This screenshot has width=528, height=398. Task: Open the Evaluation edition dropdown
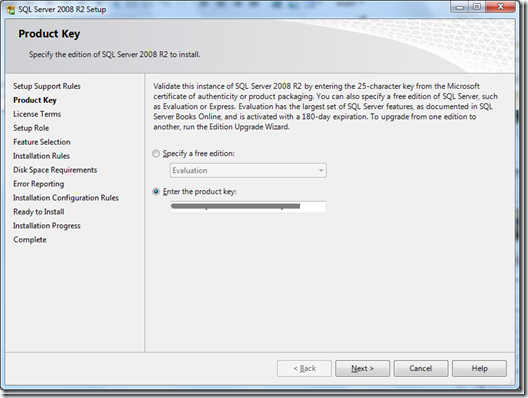248,170
